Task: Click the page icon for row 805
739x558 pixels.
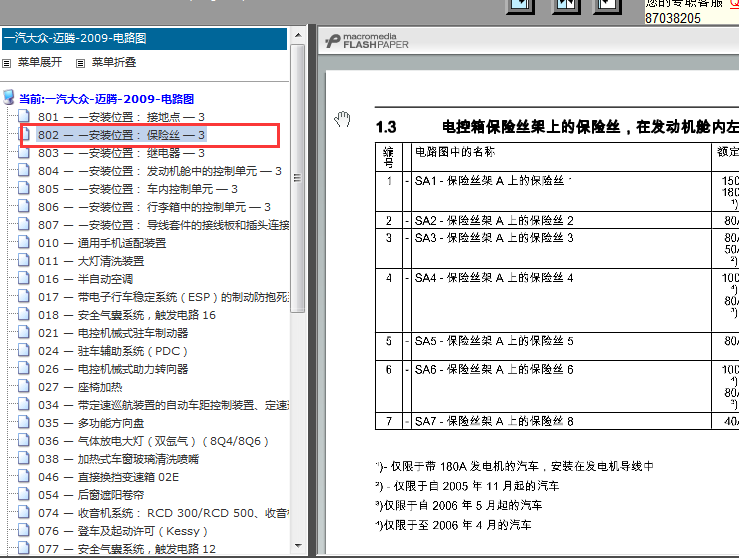Action: [24, 188]
